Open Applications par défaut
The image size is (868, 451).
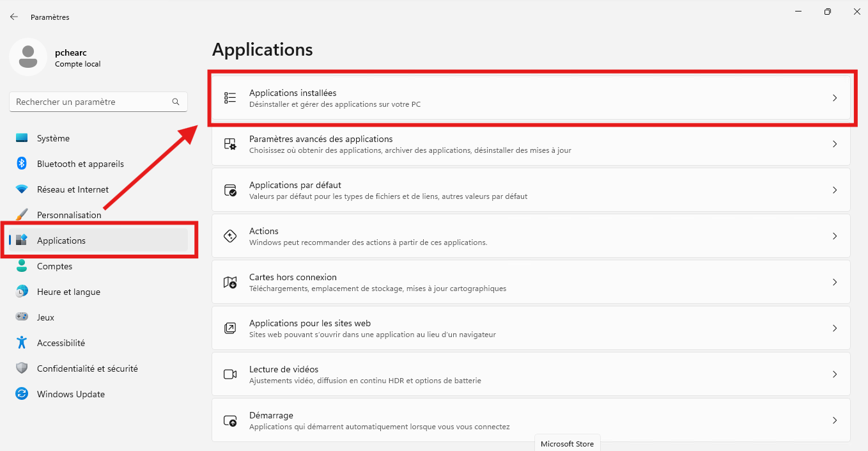click(531, 190)
